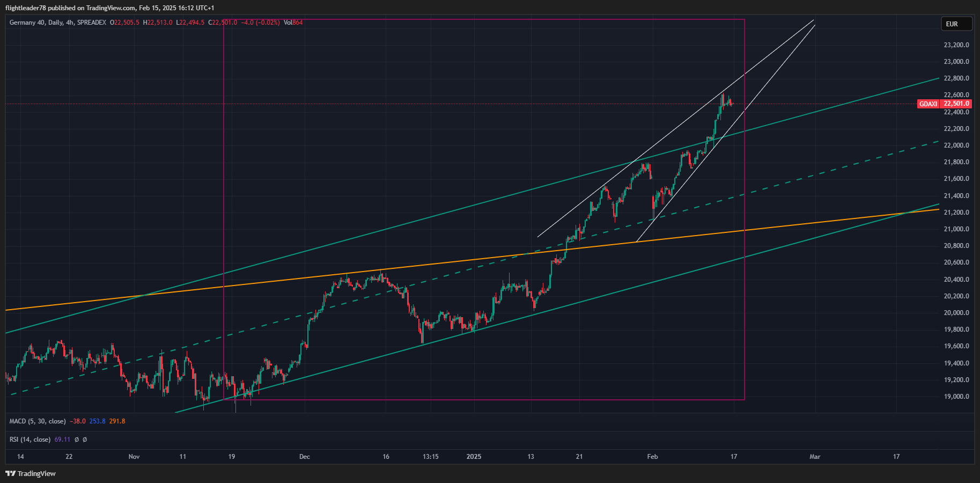Open the MACD (5, 30, close) indicator label
980x483 pixels.
click(38, 421)
